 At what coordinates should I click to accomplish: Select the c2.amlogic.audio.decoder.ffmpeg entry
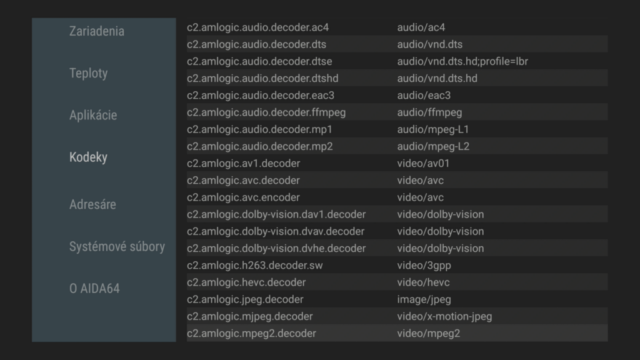[397, 112]
